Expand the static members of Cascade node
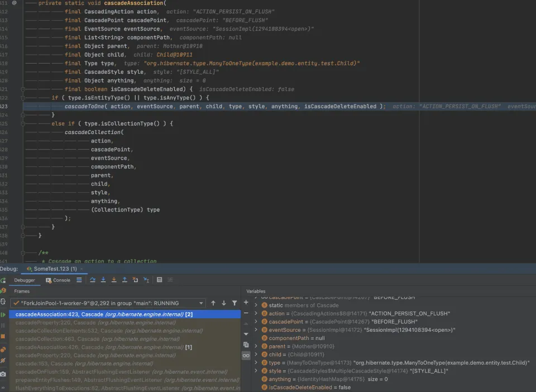536x392 pixels. [256, 305]
